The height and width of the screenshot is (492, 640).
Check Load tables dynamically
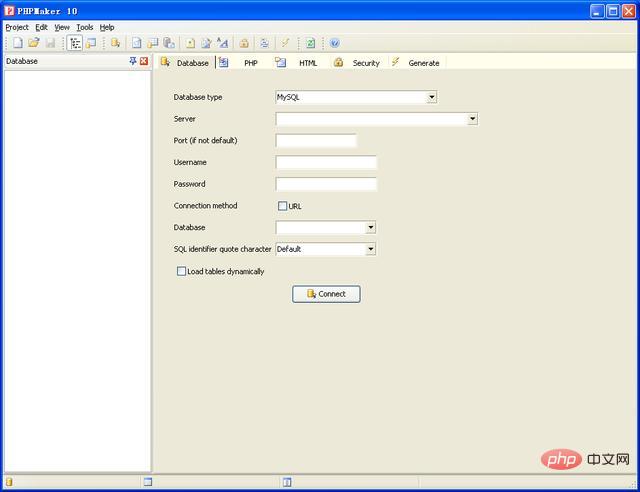pos(181,271)
